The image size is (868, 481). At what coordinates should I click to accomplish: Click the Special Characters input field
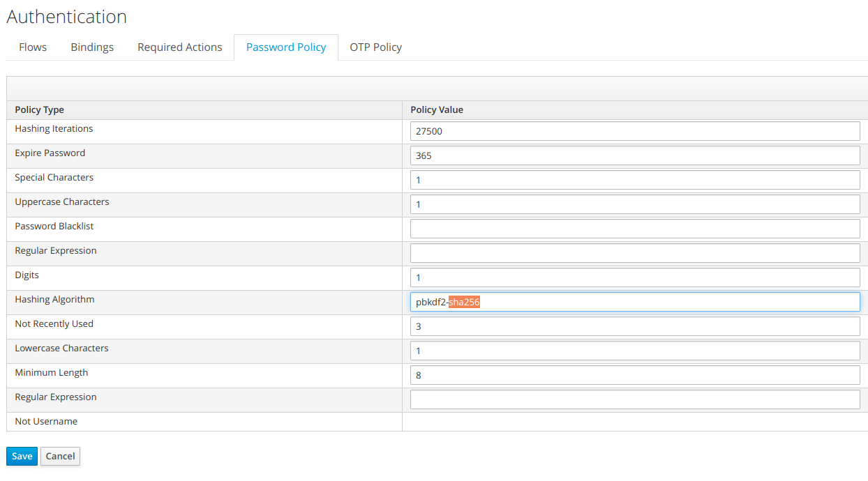click(635, 179)
